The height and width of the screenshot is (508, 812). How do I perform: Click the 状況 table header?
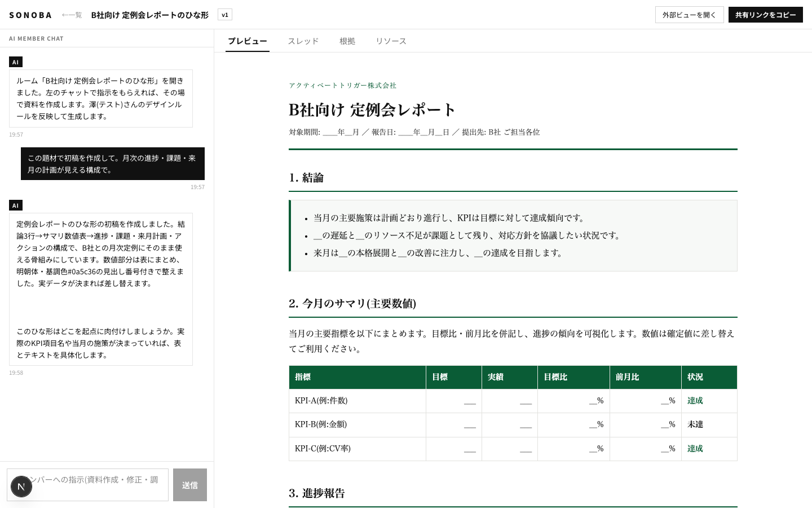pos(709,377)
